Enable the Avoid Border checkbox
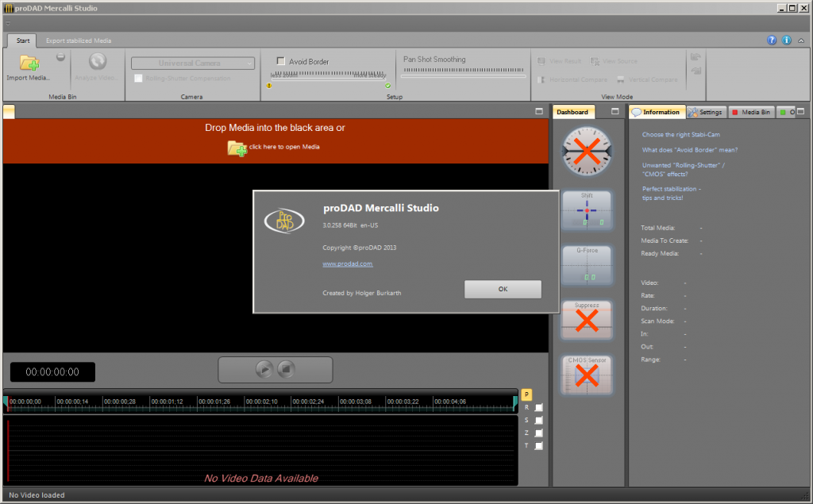This screenshot has height=504, width=813. [280, 61]
